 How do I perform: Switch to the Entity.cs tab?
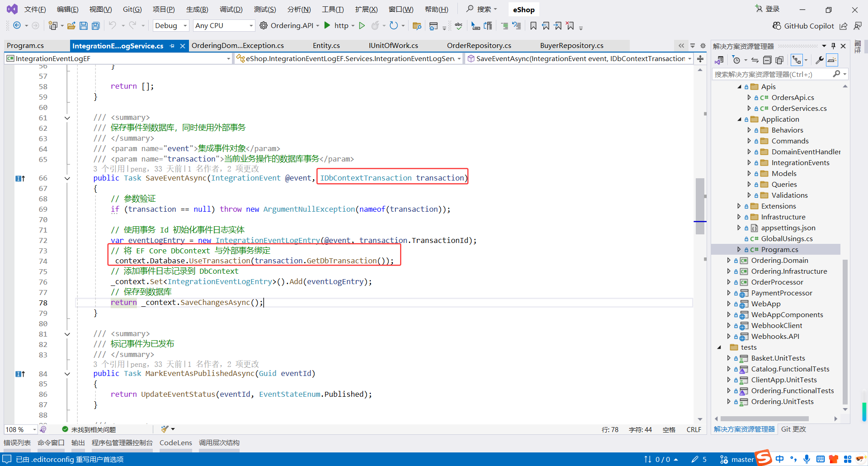click(x=326, y=45)
